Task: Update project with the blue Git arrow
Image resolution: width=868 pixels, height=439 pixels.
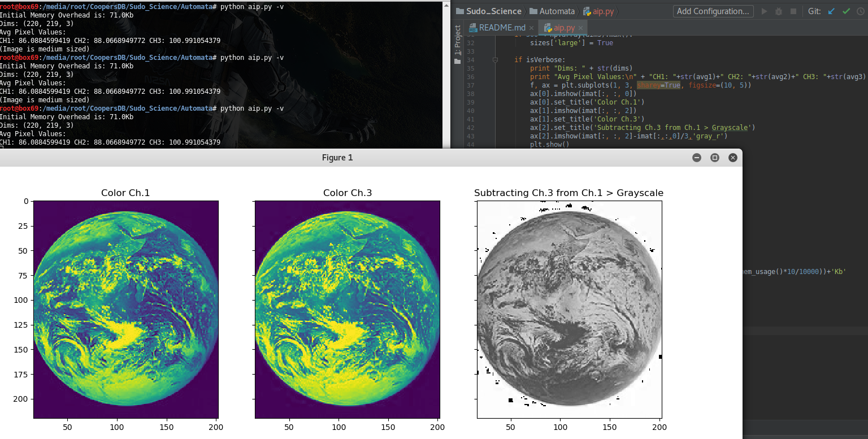Action: point(831,11)
